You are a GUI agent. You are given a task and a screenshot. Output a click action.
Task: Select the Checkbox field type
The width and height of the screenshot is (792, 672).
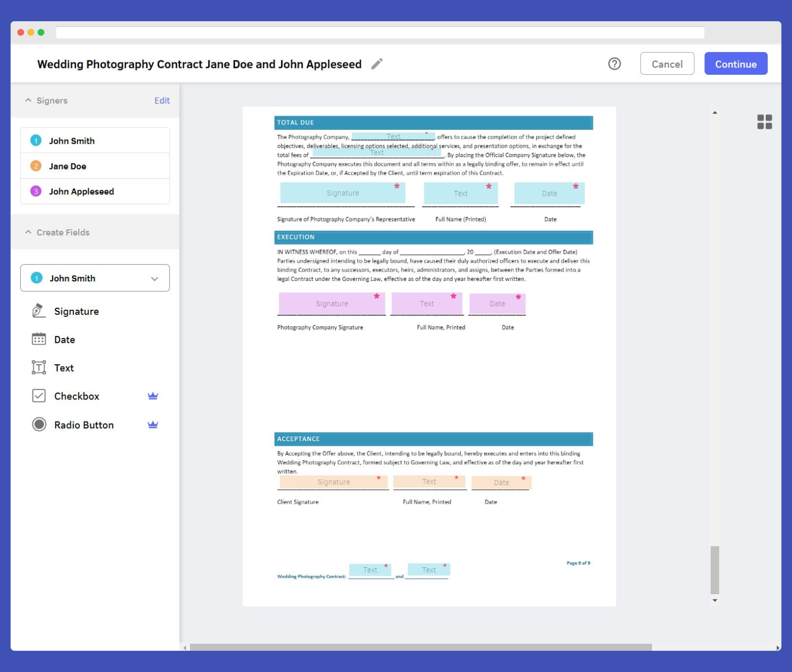click(x=76, y=396)
